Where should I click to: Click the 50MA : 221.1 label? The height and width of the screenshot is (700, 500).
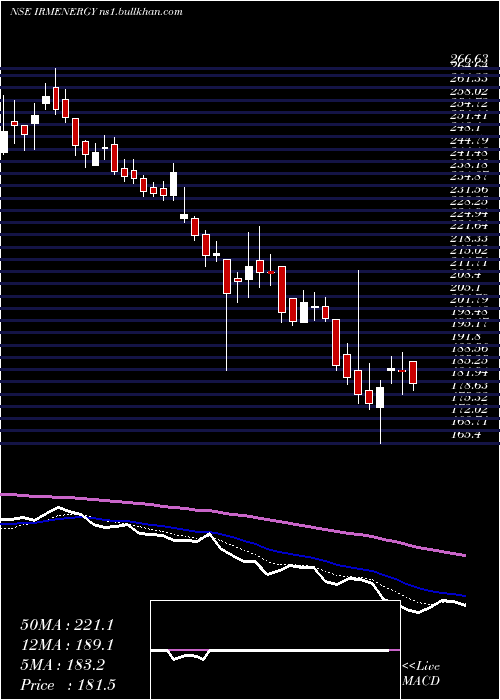pos(67,625)
